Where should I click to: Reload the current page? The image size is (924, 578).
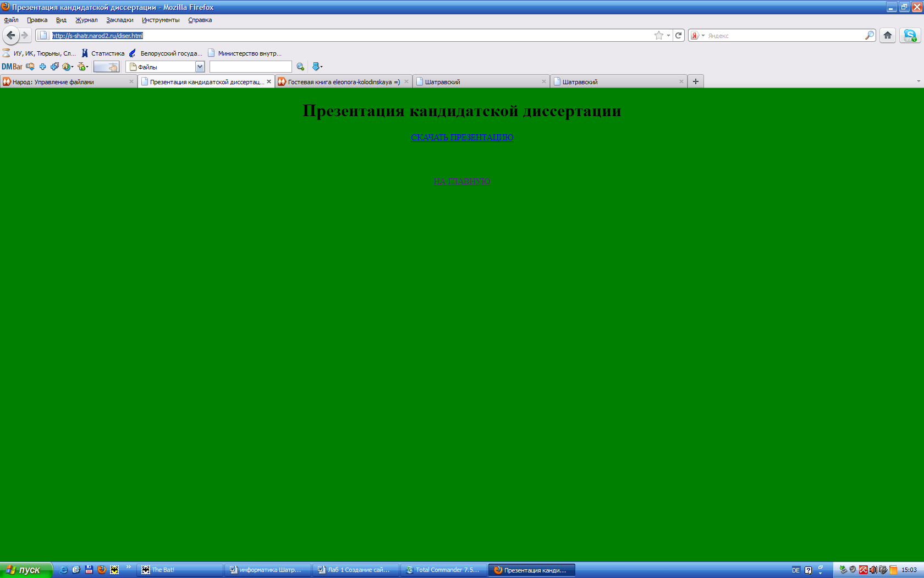pyautogui.click(x=679, y=35)
